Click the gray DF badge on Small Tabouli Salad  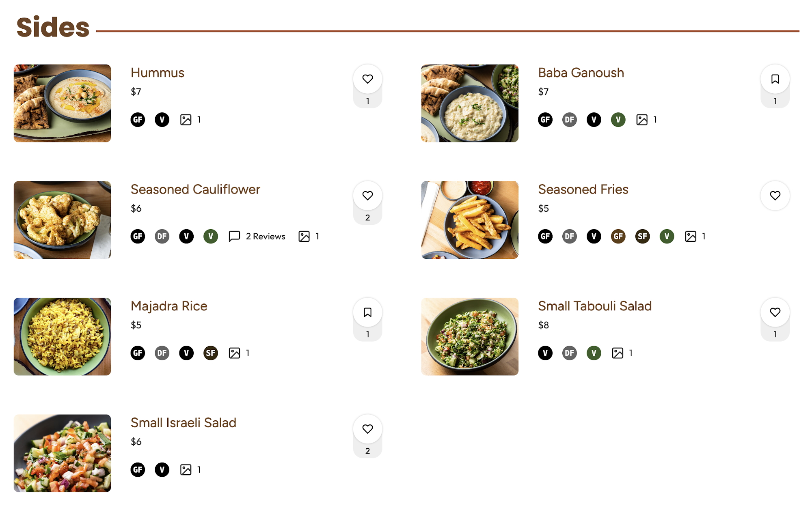coord(569,353)
